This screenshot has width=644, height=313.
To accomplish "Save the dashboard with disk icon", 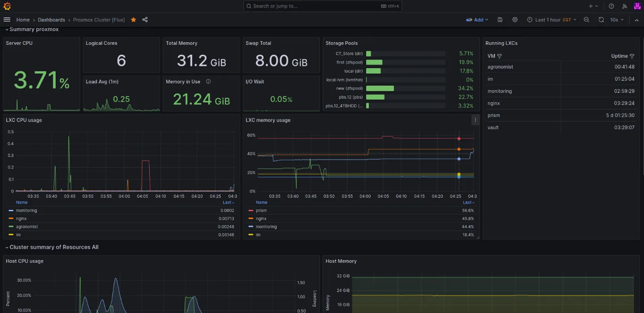I will (x=500, y=20).
